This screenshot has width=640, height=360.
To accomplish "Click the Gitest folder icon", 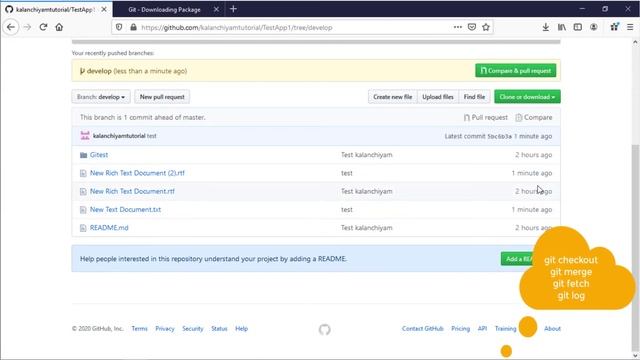I will (83, 155).
